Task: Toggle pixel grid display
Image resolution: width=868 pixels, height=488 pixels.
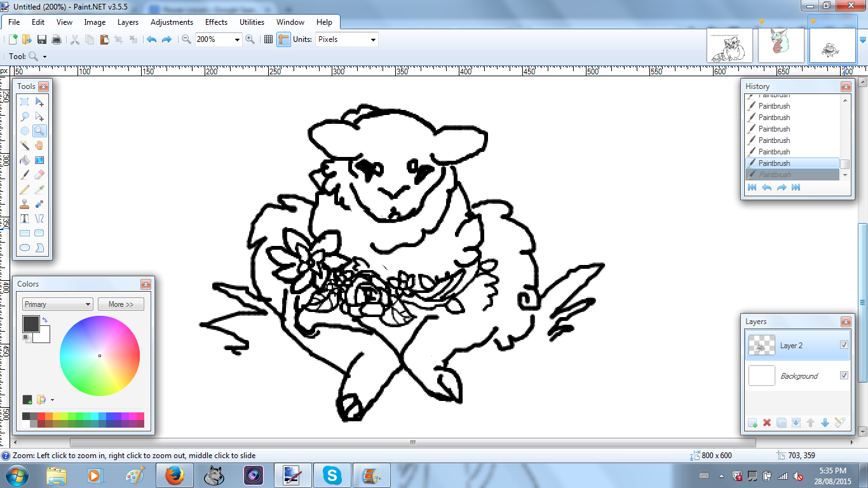Action: [x=268, y=39]
